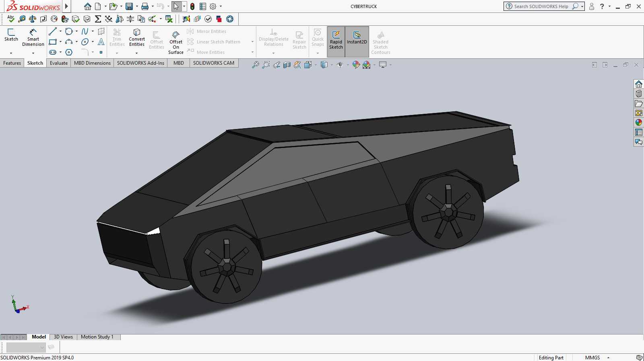Expand the Smart Dimension dropdown arrow
This screenshot has height=361, width=644.
point(33,53)
